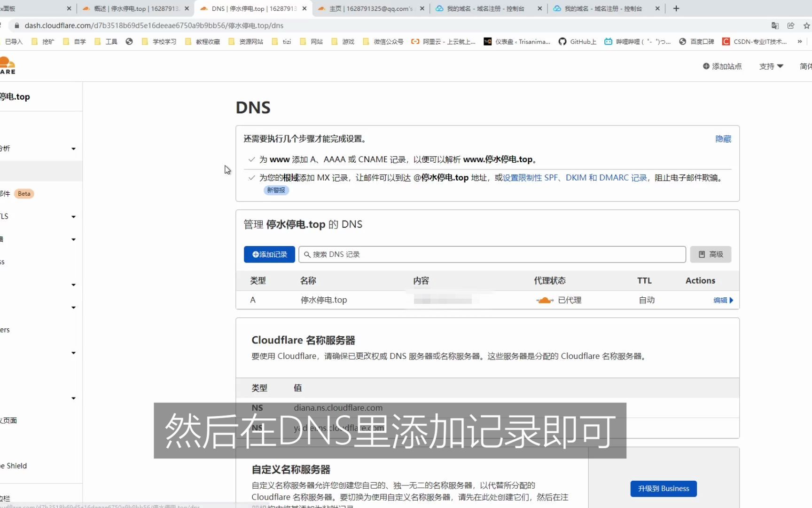
Task: Click the share page icon in address bar
Action: click(791, 25)
